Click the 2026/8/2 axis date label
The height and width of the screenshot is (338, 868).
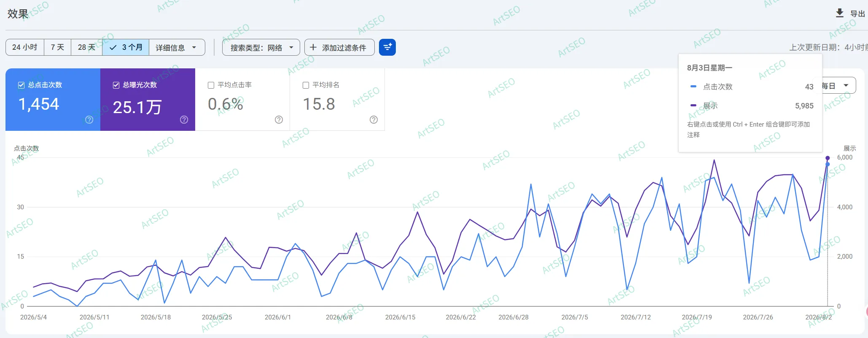coord(819,317)
